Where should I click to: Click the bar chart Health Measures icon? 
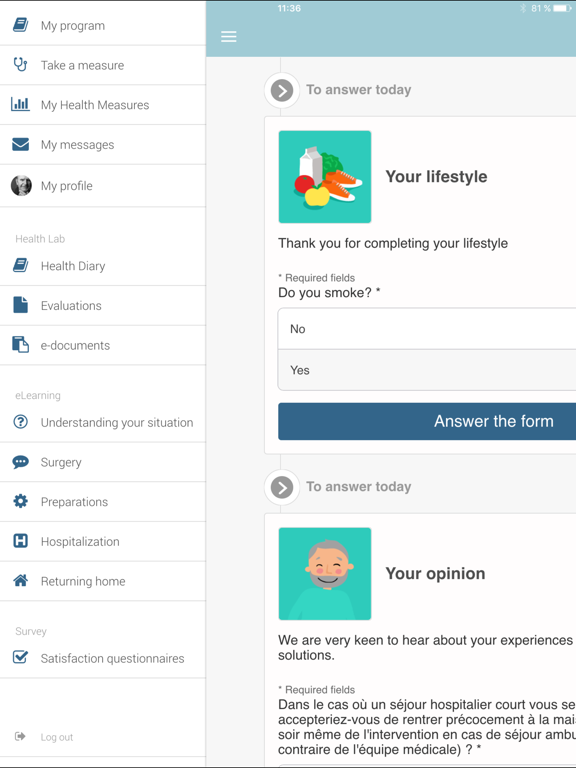pyautogui.click(x=20, y=104)
